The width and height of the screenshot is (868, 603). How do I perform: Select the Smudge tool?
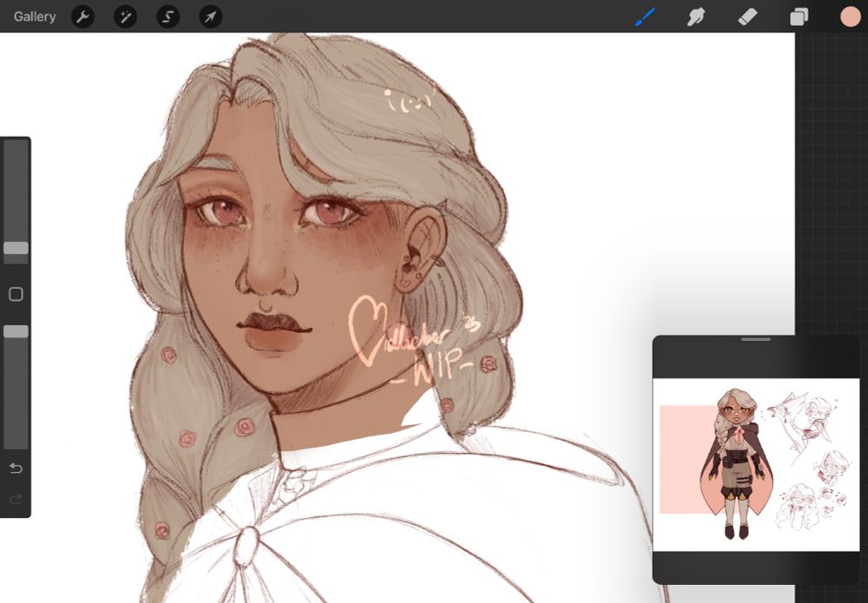[695, 16]
